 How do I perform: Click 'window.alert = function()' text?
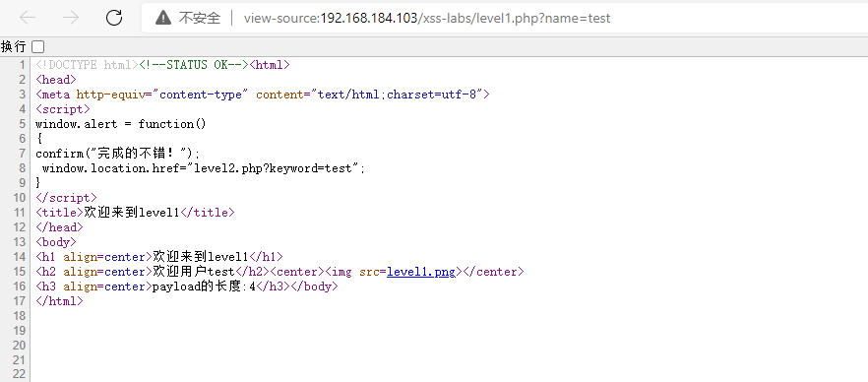[121, 124]
